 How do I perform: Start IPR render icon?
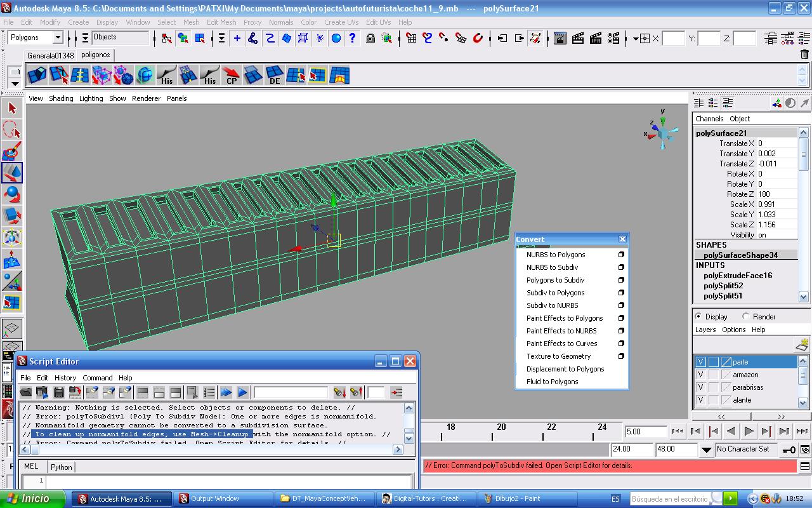[x=596, y=38]
